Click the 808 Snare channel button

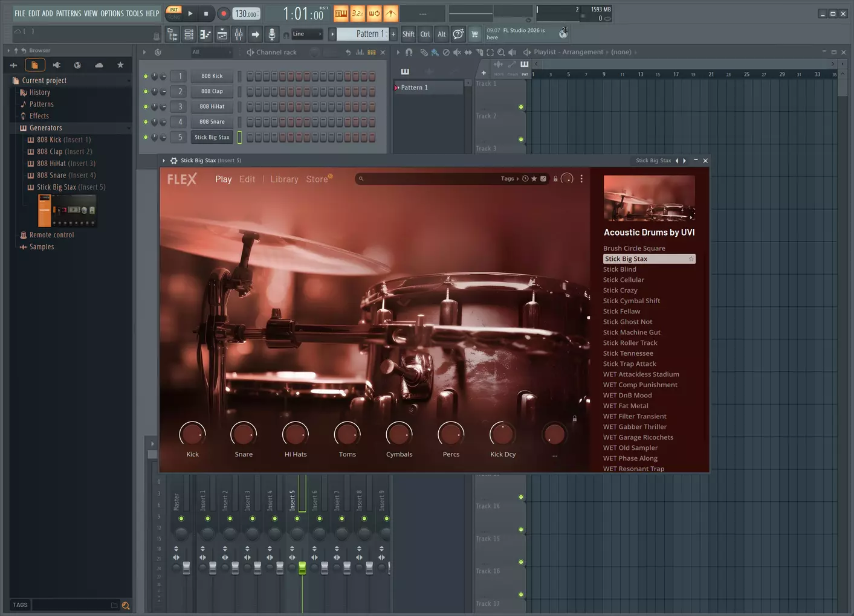click(x=212, y=122)
